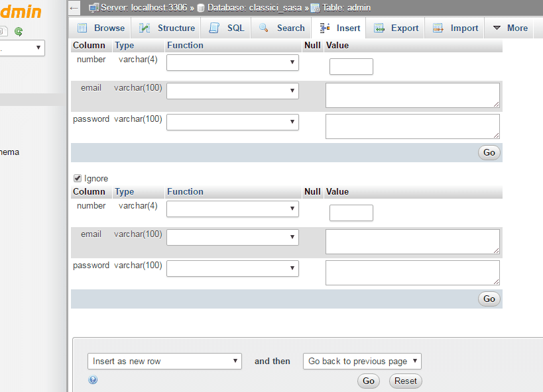Switch to the Export tab

coord(396,28)
